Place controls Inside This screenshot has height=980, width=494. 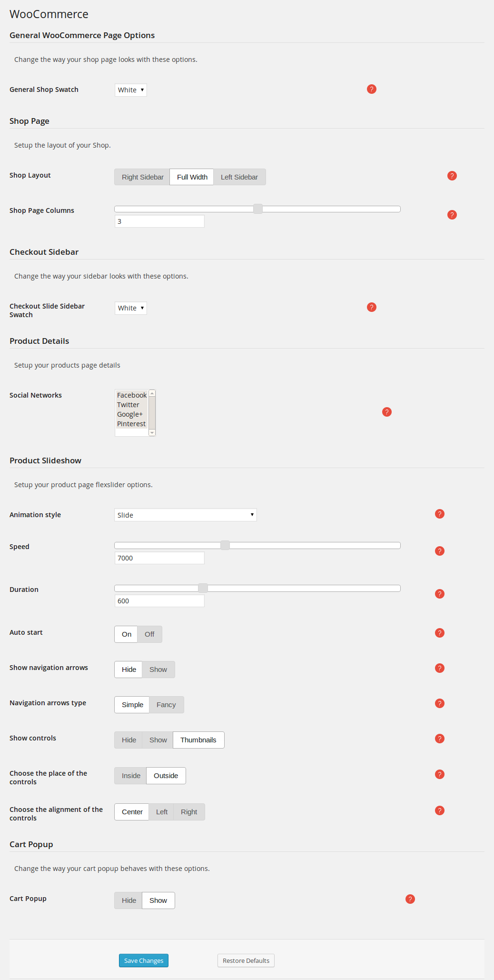131,776
